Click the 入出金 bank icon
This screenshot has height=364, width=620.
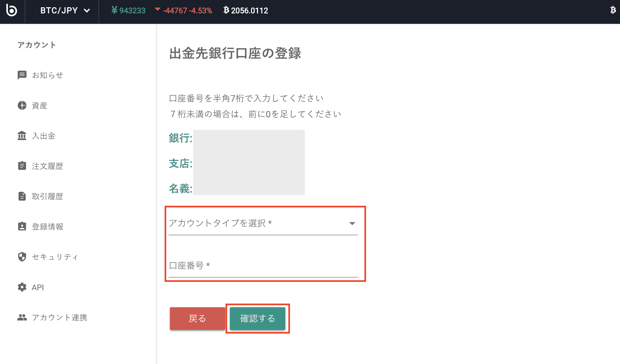pyautogui.click(x=22, y=136)
